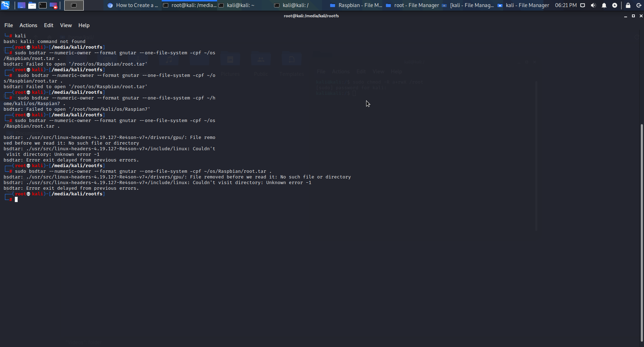Click the power indicator icon
Image resolution: width=644 pixels, height=347 pixels.
pos(615,5)
